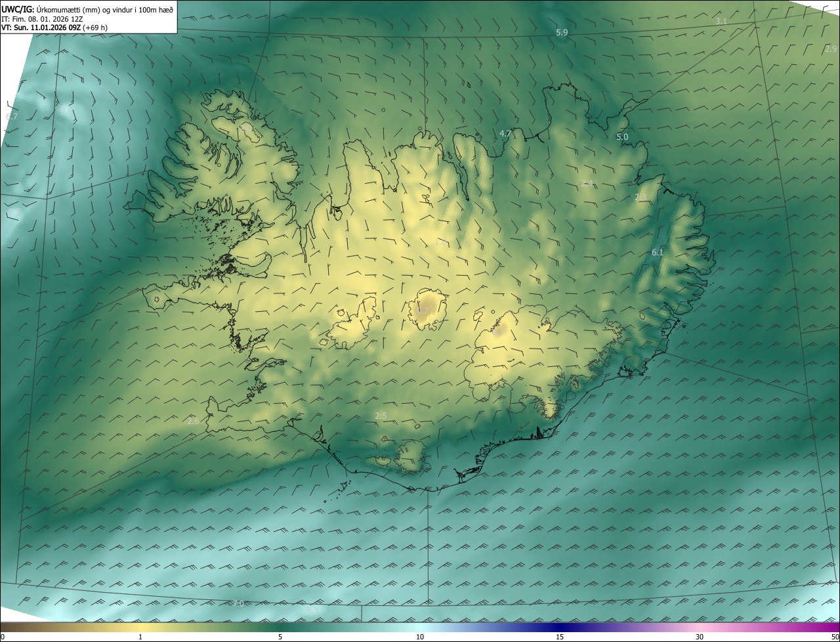Click the 6.1 value in the East Fjords
Screen dimensions: 840x642
pyautogui.click(x=658, y=252)
